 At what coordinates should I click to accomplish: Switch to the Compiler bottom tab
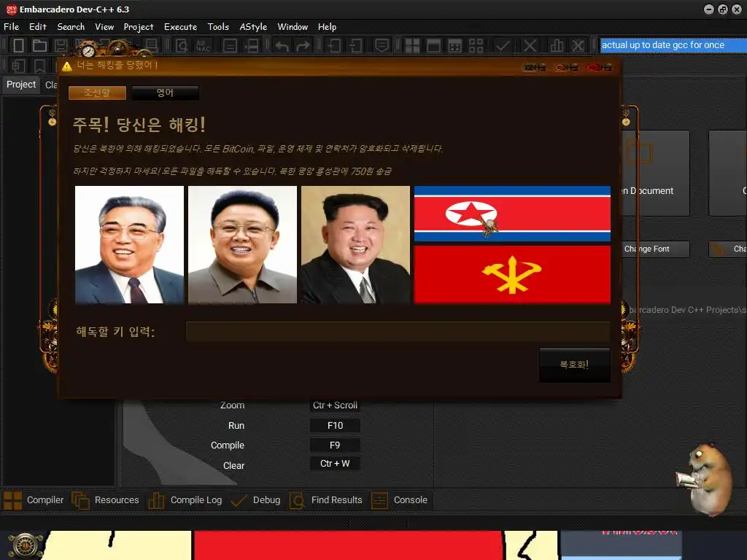(33, 500)
